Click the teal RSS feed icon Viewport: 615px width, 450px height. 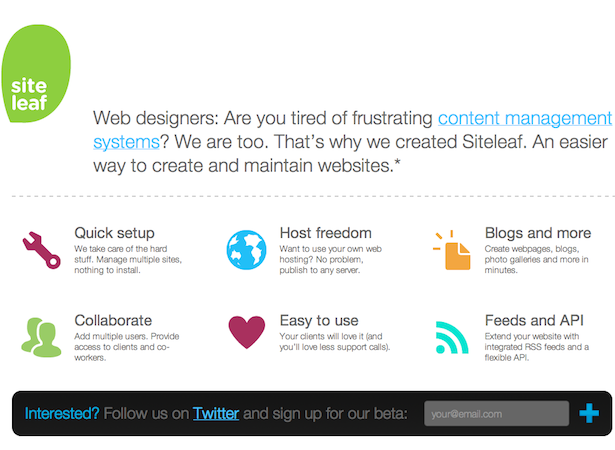coord(452,337)
